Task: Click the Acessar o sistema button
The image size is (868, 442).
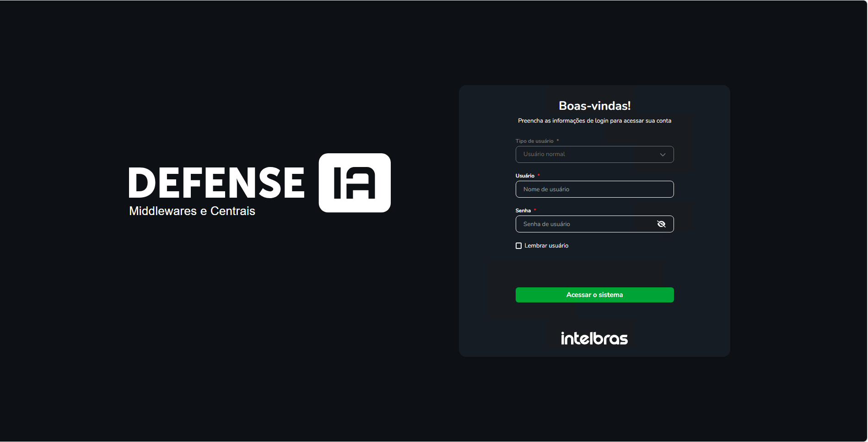Action: click(594, 295)
